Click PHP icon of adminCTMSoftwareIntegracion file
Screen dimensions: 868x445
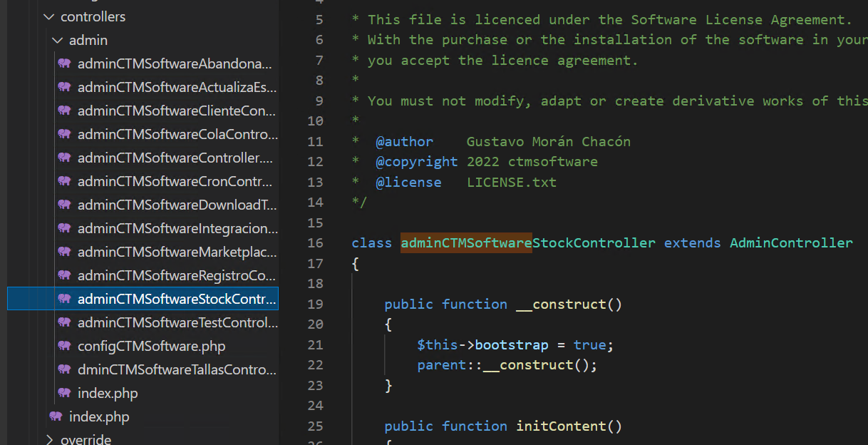click(65, 228)
